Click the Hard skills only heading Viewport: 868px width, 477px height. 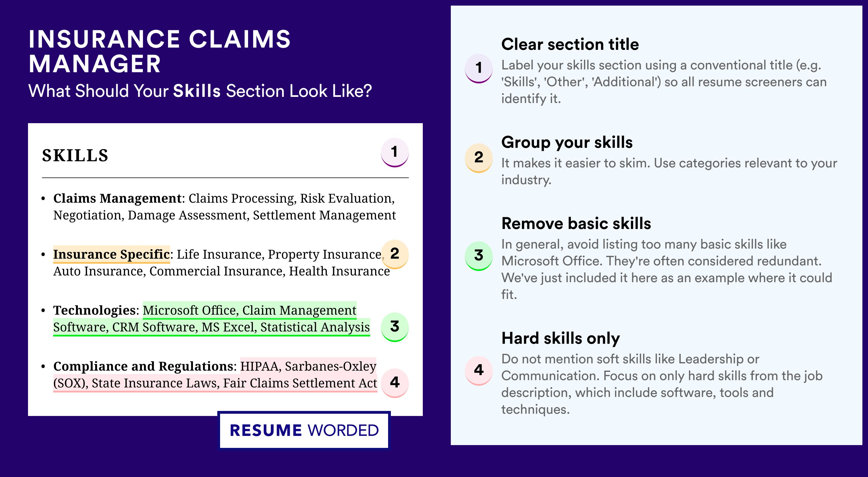point(560,338)
